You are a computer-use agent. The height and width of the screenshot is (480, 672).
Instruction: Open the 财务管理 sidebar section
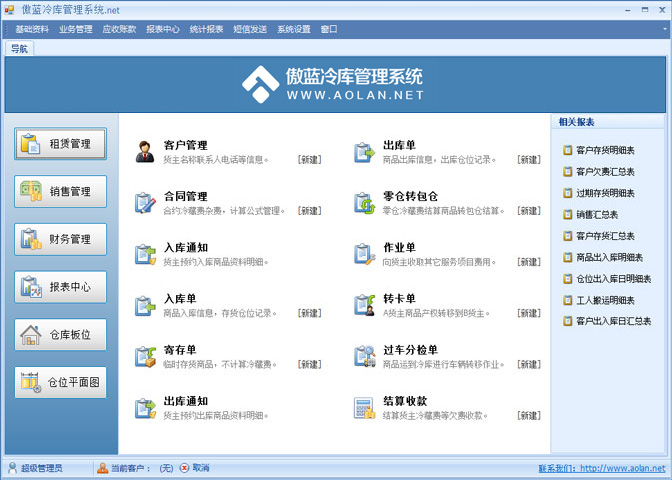61,240
